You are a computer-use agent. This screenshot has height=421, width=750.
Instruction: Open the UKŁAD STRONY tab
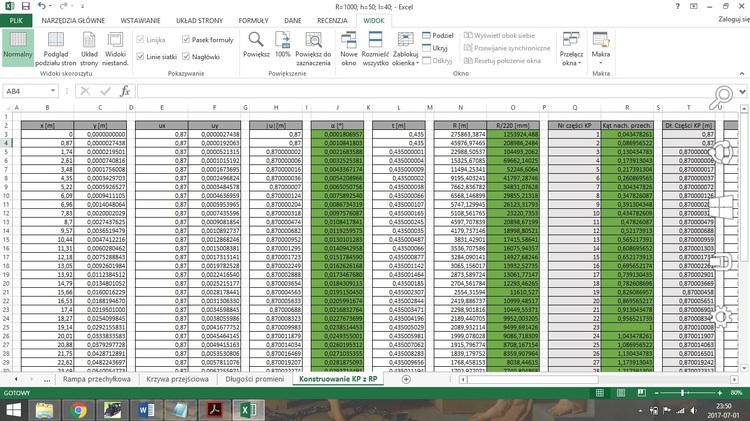199,21
